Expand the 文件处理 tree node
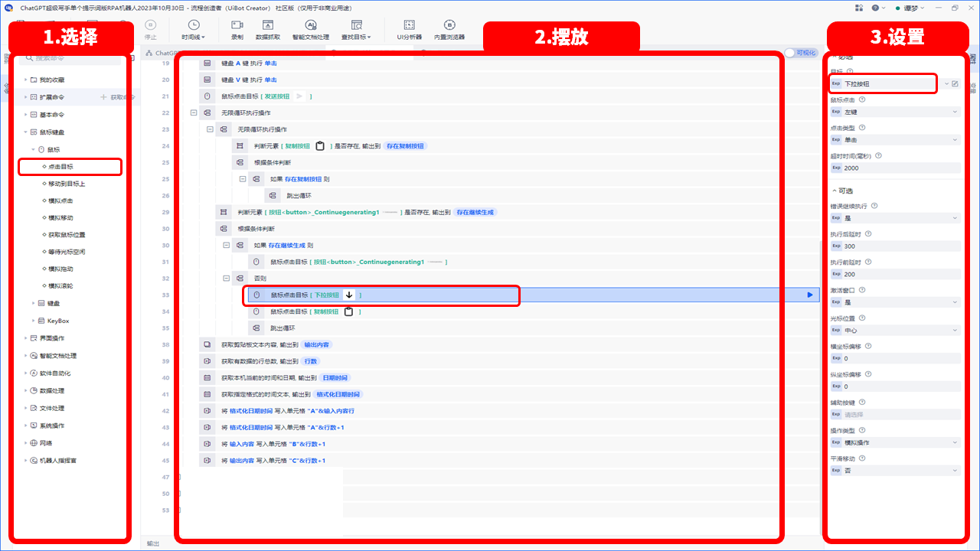The height and width of the screenshot is (551, 980). 24,408
